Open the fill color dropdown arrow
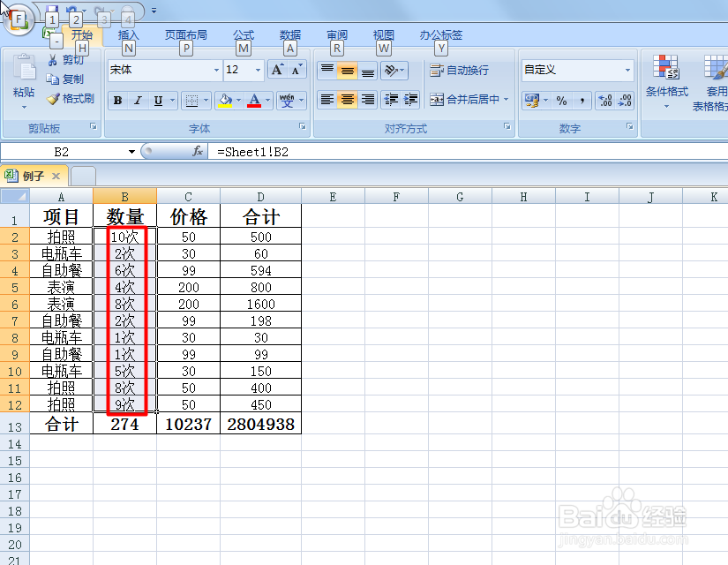728x565 pixels. click(x=238, y=100)
